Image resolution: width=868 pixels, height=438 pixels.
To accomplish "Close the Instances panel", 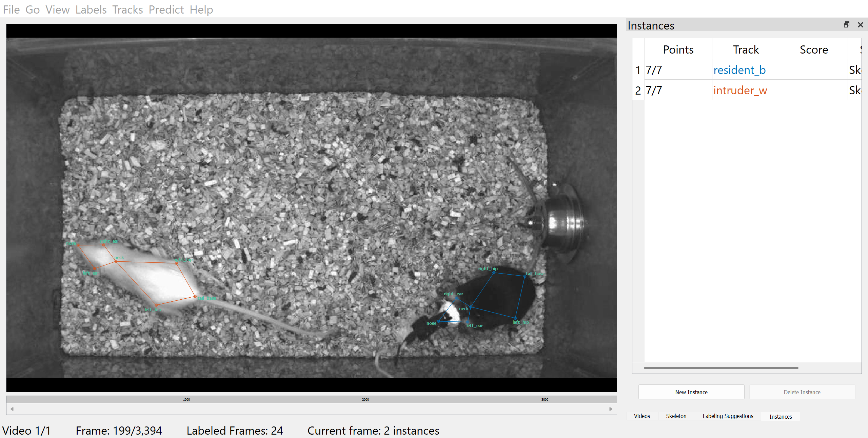I will tap(860, 25).
